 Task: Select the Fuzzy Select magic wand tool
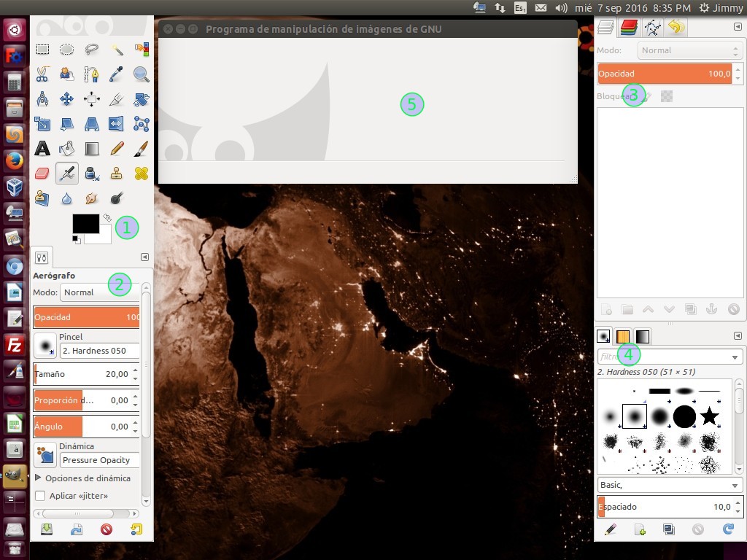(117, 50)
